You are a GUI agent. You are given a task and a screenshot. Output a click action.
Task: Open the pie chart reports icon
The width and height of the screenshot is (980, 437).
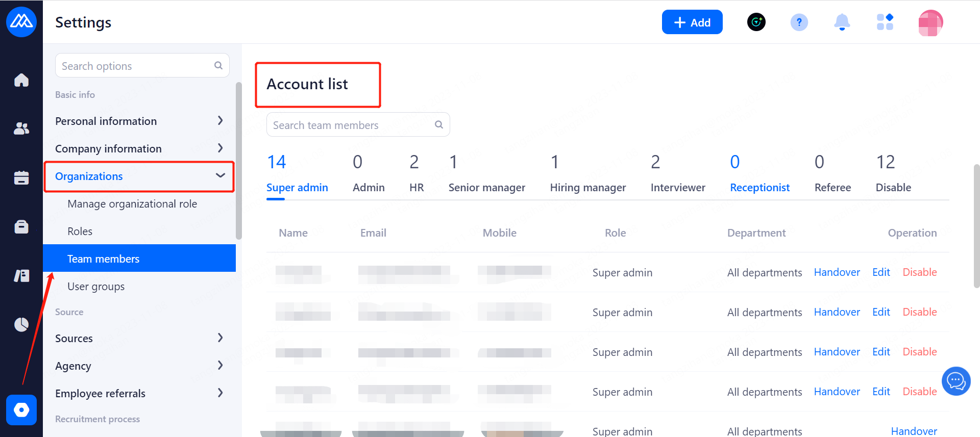pos(21,324)
